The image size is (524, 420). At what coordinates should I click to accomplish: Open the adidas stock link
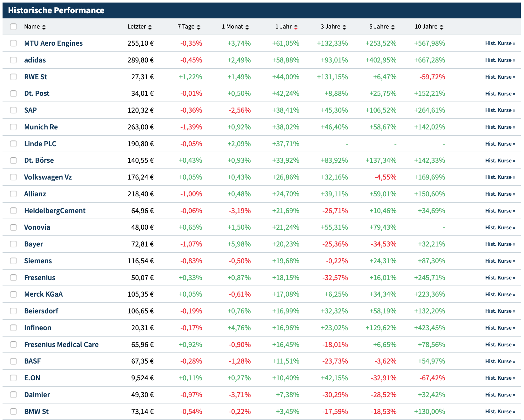click(35, 60)
